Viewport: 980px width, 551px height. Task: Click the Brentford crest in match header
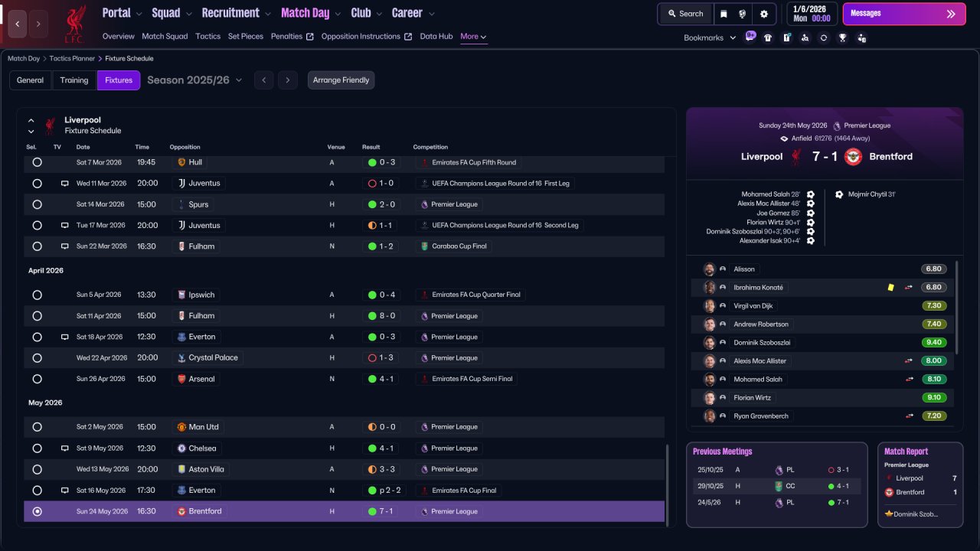[853, 156]
